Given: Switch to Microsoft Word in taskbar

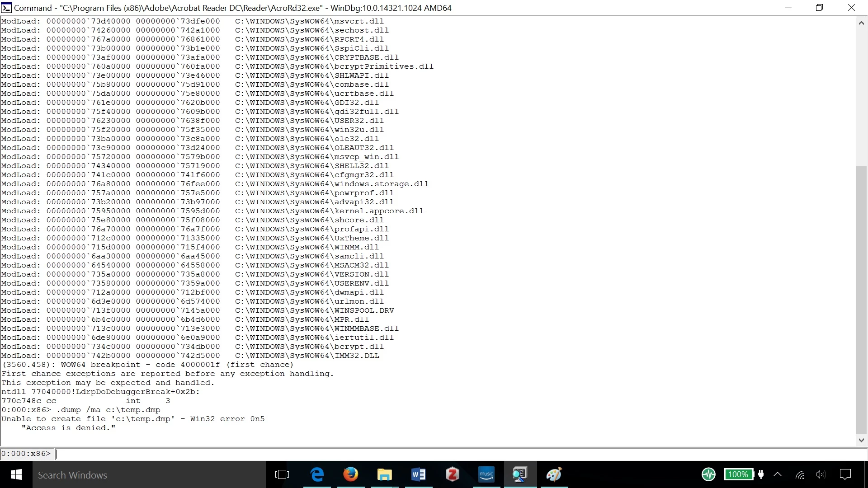Looking at the screenshot, I should click(x=418, y=474).
